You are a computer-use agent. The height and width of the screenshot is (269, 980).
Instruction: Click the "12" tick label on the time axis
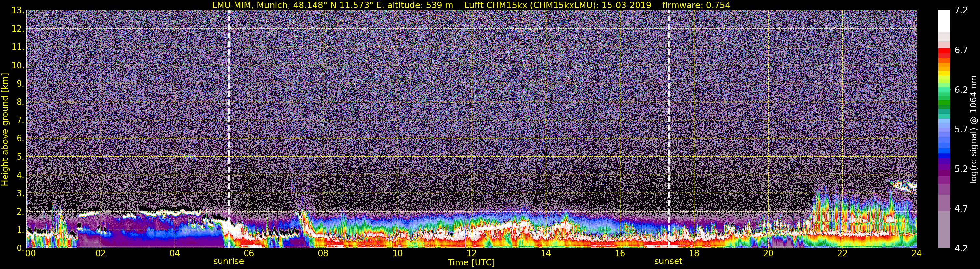471,253
